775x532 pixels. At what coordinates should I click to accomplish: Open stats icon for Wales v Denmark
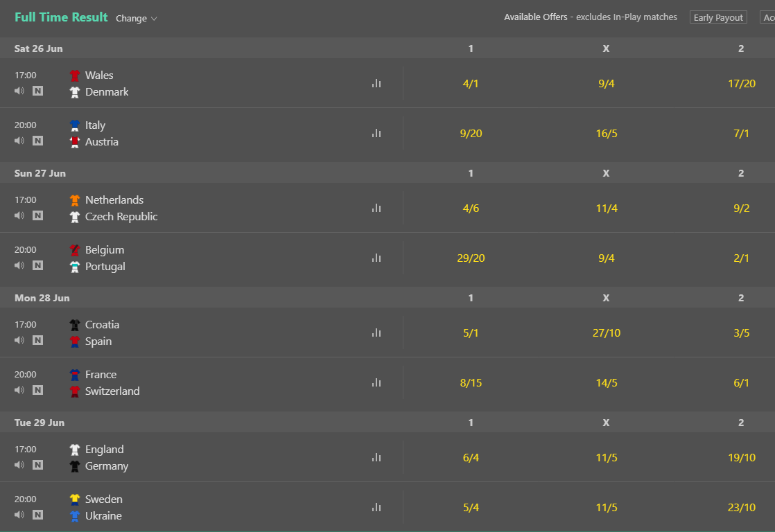376,83
